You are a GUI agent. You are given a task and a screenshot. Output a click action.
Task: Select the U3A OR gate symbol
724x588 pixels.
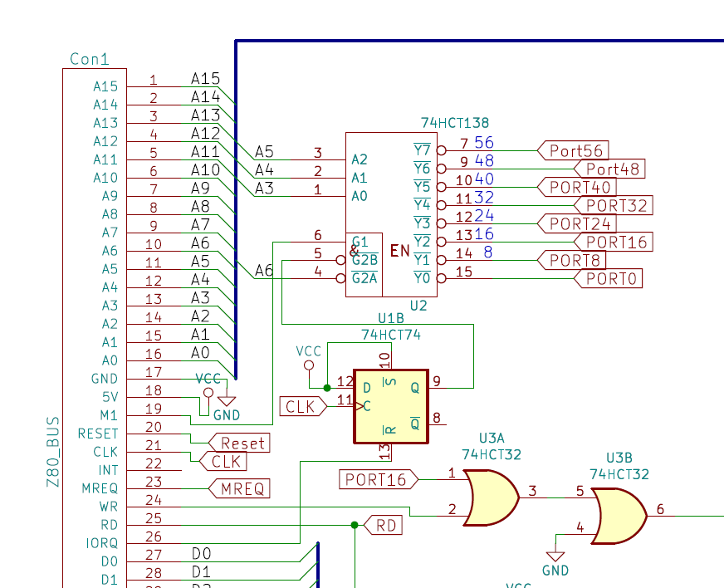pos(492,497)
